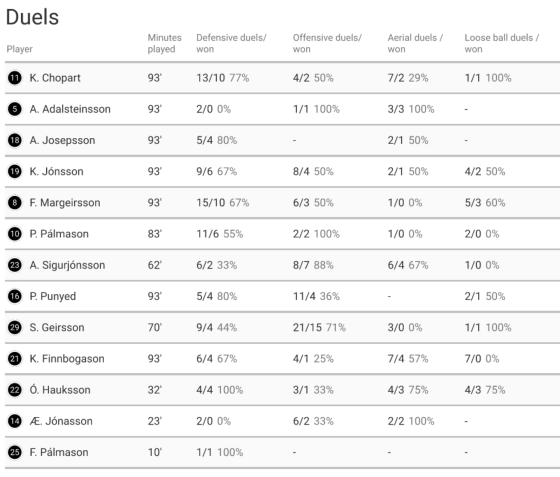560x477 pixels.
Task: Sort by the Minutes played column header
Action: click(165, 43)
